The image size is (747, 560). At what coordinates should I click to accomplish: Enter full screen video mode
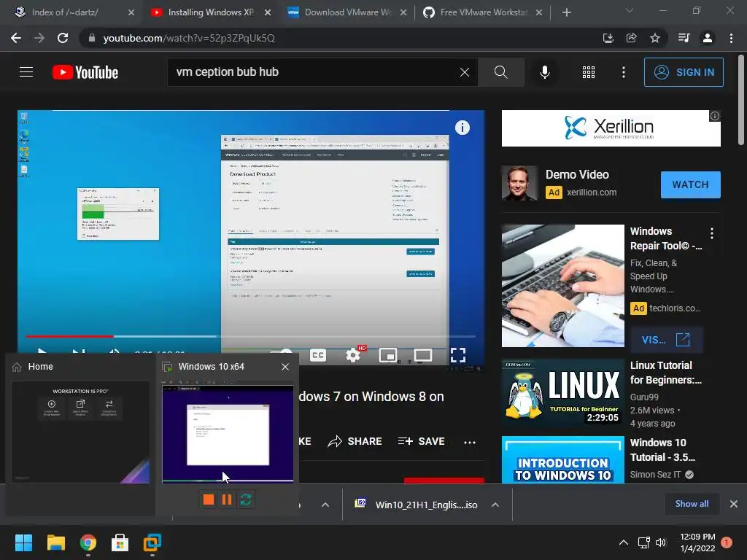pyautogui.click(x=458, y=355)
